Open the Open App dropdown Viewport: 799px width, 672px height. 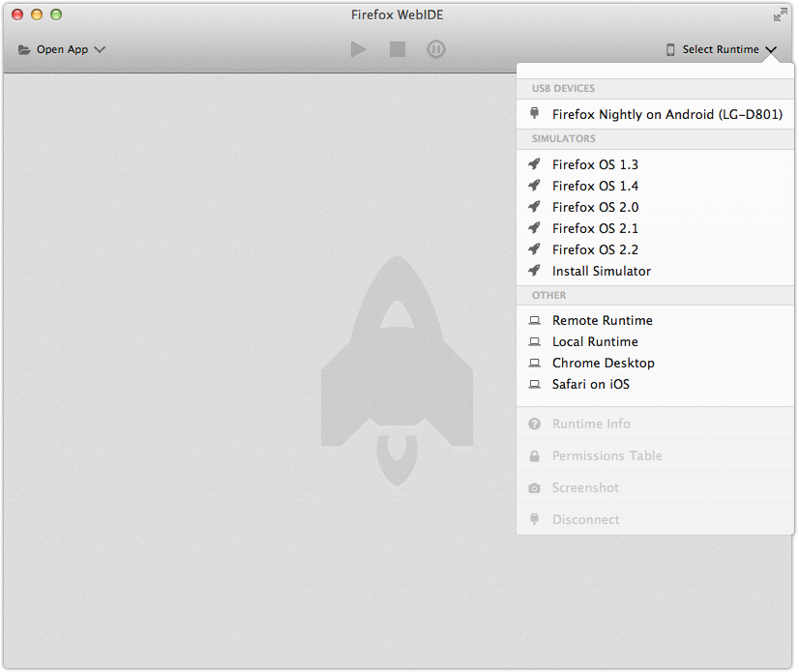point(62,49)
